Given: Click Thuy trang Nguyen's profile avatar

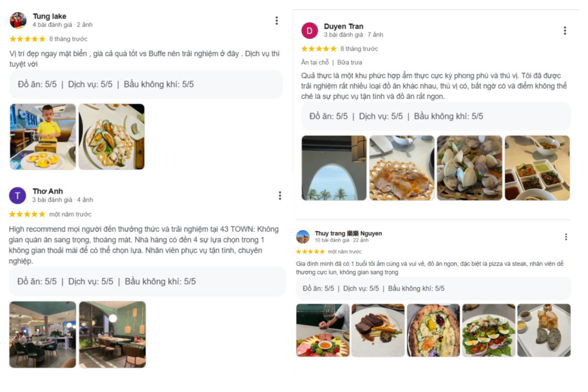Looking at the screenshot, I should [x=303, y=237].
